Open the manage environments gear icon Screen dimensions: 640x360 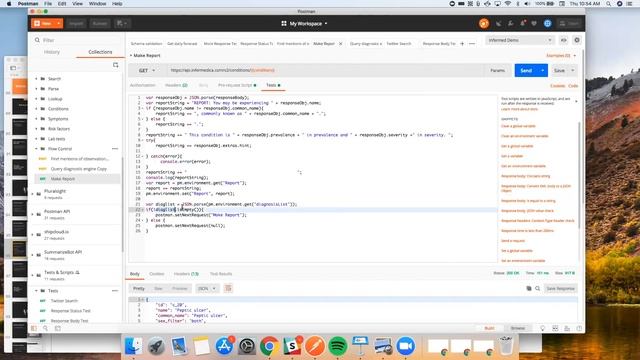click(x=577, y=40)
